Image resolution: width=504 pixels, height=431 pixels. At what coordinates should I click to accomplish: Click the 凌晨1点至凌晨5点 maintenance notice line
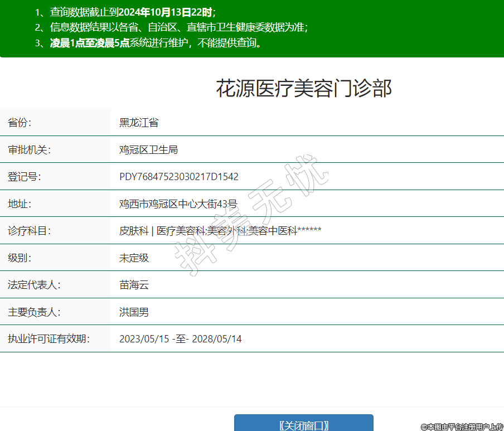(x=156, y=43)
